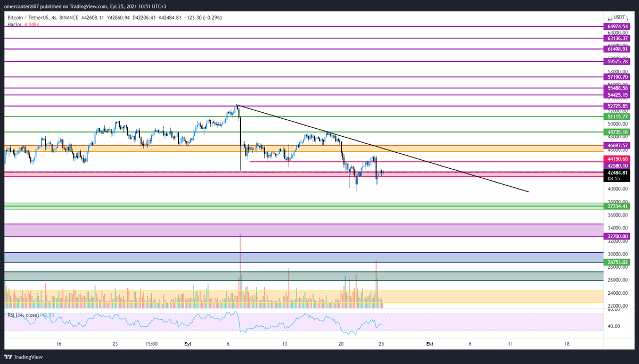Click the TradingView logo at bottom left
The image size is (639, 364).
point(23,357)
